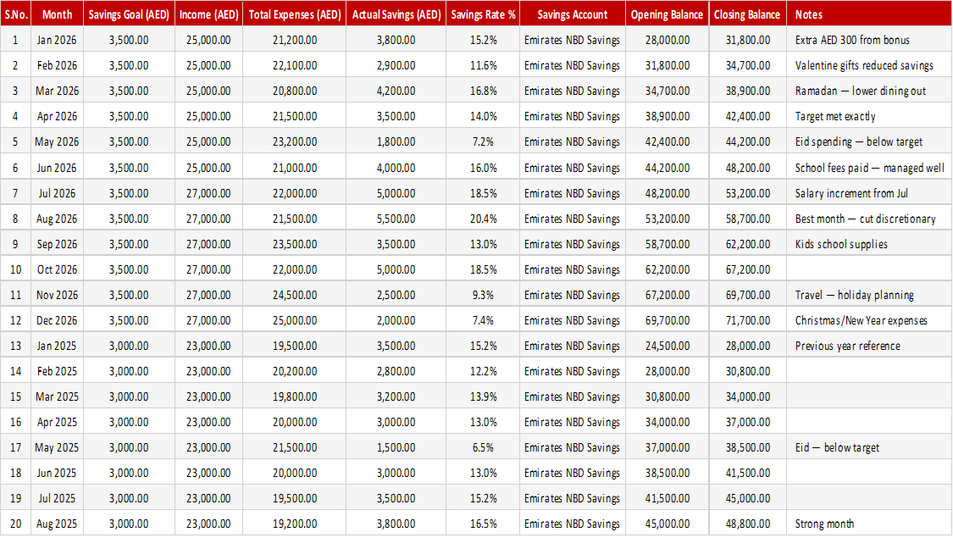Click the Opening Balance header
Image resolution: width=953 pixels, height=560 pixels.
coord(667,14)
